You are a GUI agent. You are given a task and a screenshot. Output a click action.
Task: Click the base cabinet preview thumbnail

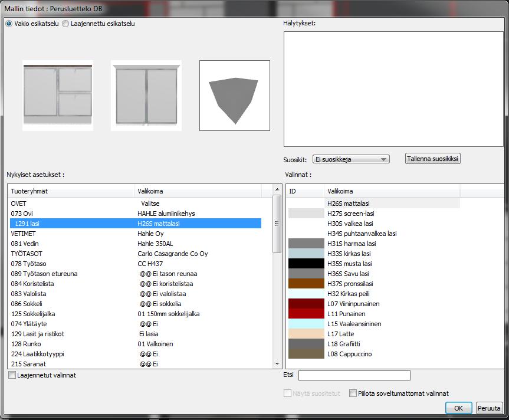[58, 96]
